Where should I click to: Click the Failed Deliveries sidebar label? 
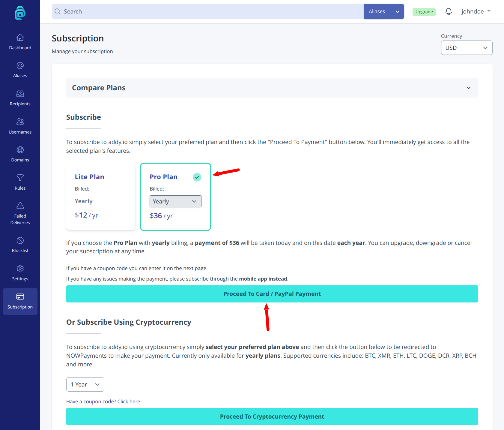pos(20,219)
